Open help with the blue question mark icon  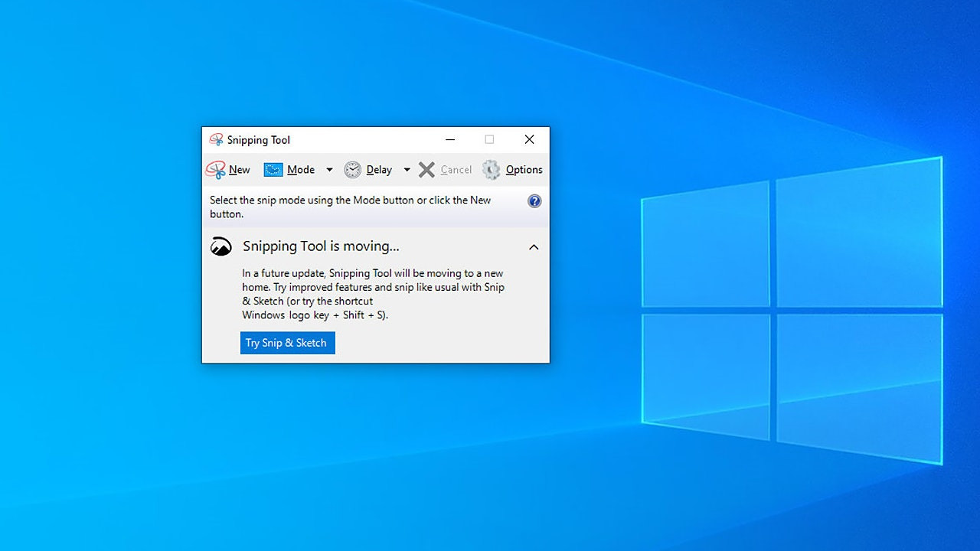[534, 201]
